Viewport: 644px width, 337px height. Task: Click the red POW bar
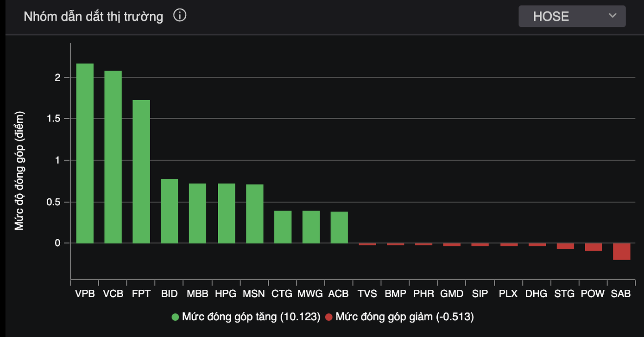pyautogui.click(x=593, y=247)
